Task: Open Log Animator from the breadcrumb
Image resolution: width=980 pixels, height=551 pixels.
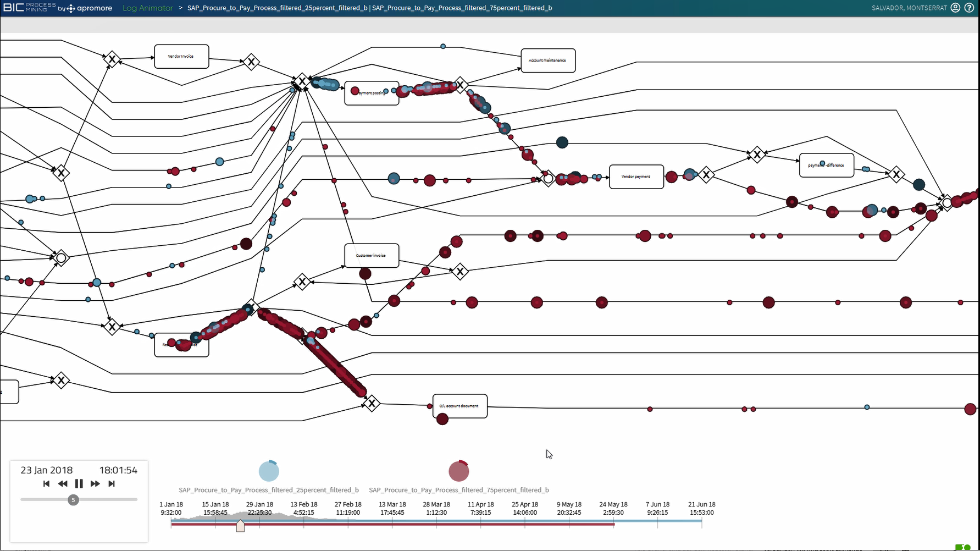Action: click(x=148, y=8)
